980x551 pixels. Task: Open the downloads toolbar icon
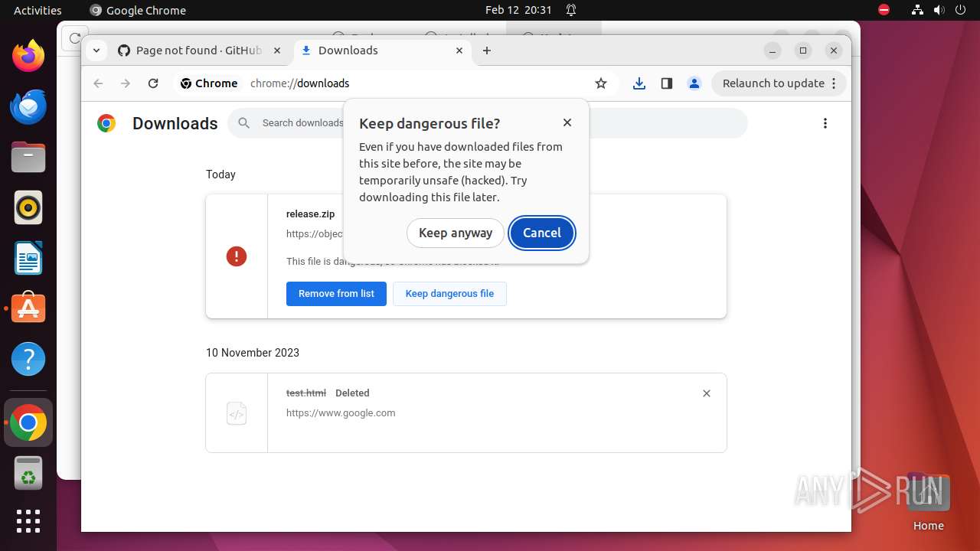tap(639, 83)
